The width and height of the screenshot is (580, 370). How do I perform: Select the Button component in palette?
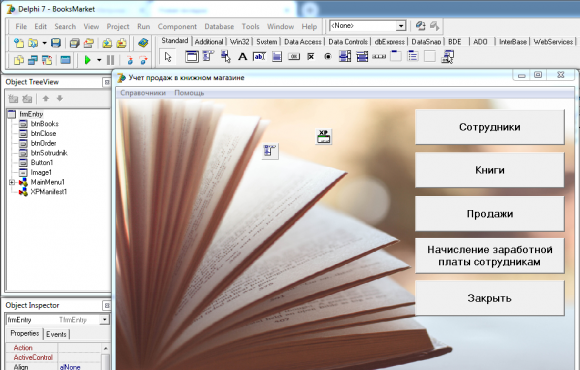click(294, 57)
